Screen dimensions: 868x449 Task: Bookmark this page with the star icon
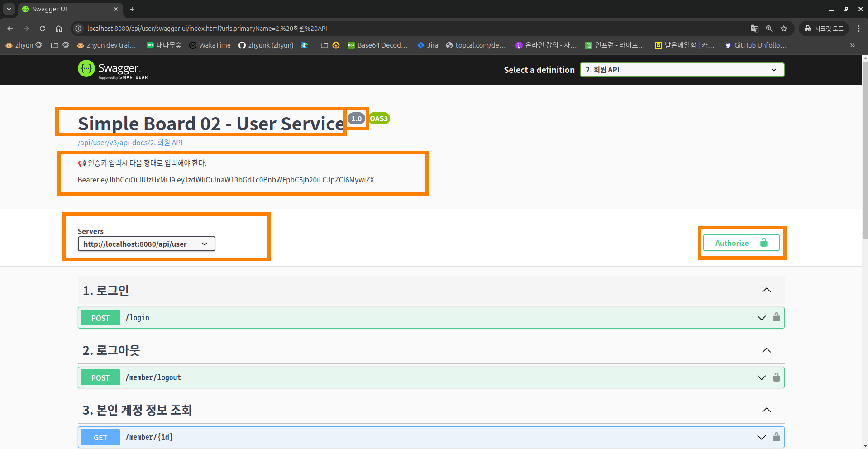(784, 29)
